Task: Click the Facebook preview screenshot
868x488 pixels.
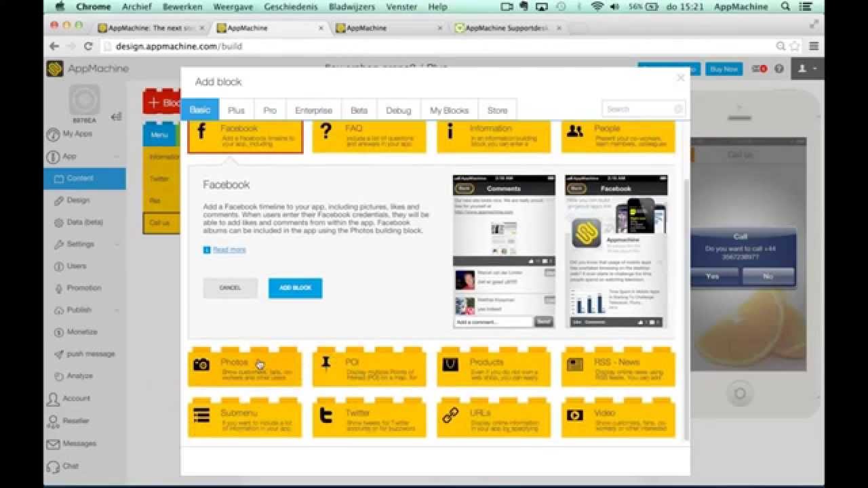Action: (616, 251)
